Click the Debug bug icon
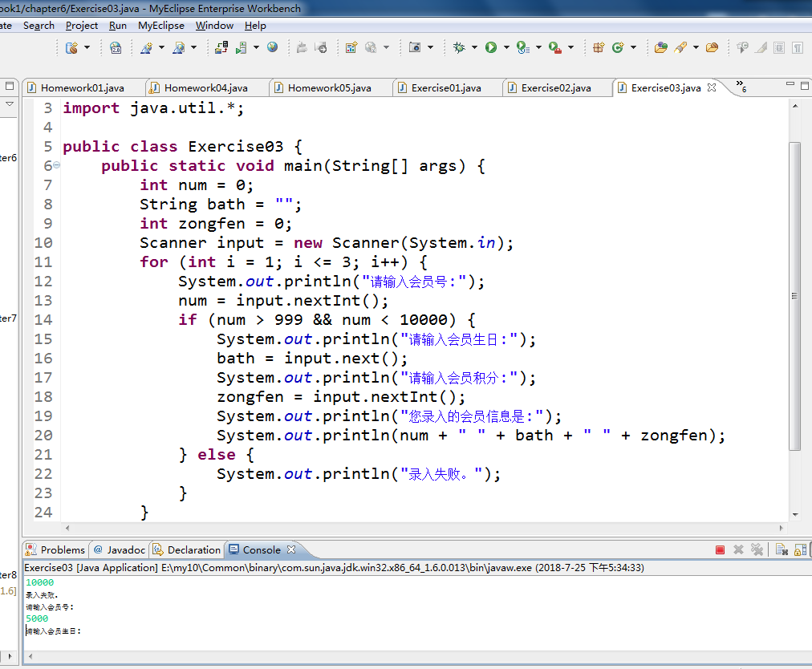The height and width of the screenshot is (669, 812). click(x=459, y=48)
